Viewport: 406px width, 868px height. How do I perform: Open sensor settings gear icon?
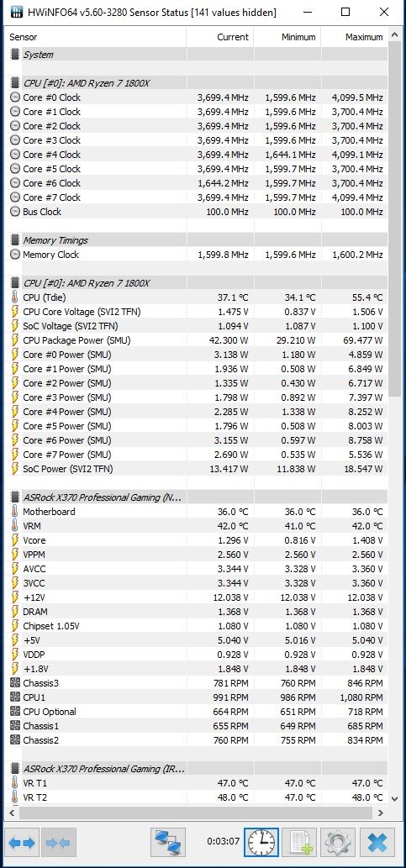click(x=338, y=843)
